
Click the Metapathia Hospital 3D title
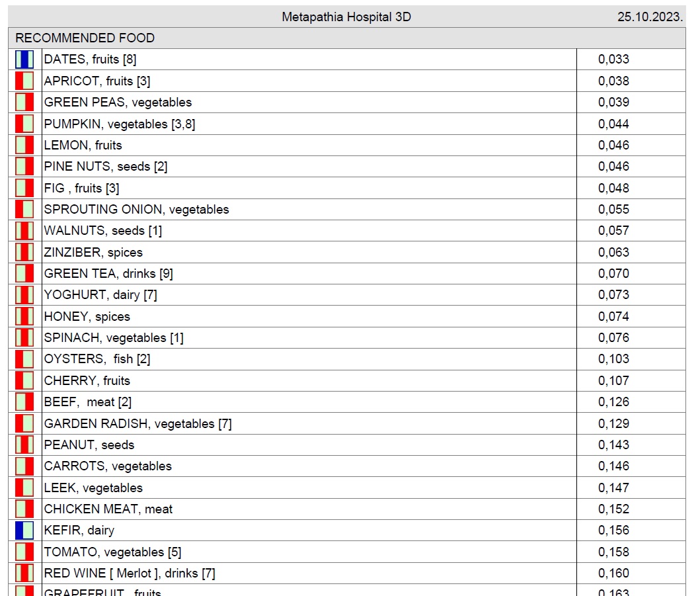pos(346,17)
